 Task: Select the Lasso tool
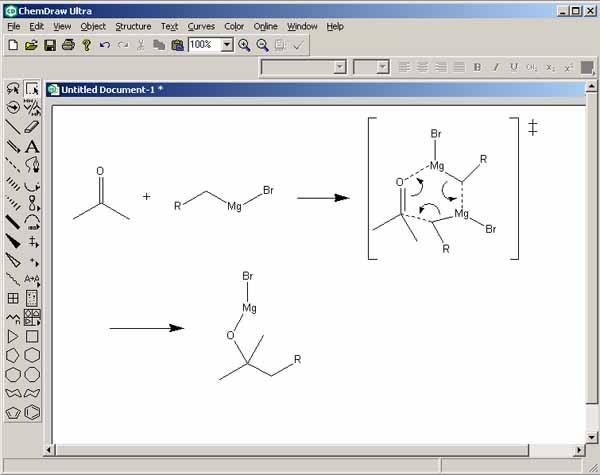point(13,89)
